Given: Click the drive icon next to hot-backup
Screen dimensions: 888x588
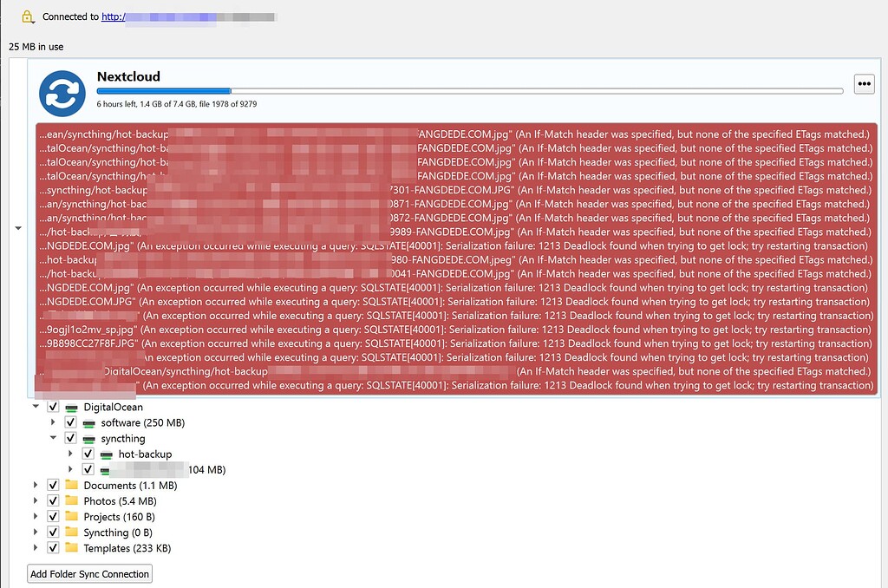Looking at the screenshot, I should click(106, 454).
